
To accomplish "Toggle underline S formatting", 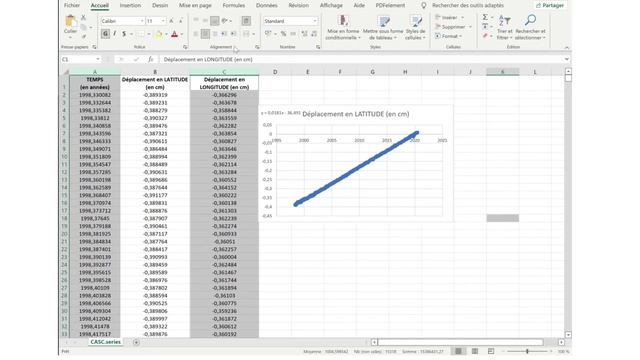I will 124,34.
